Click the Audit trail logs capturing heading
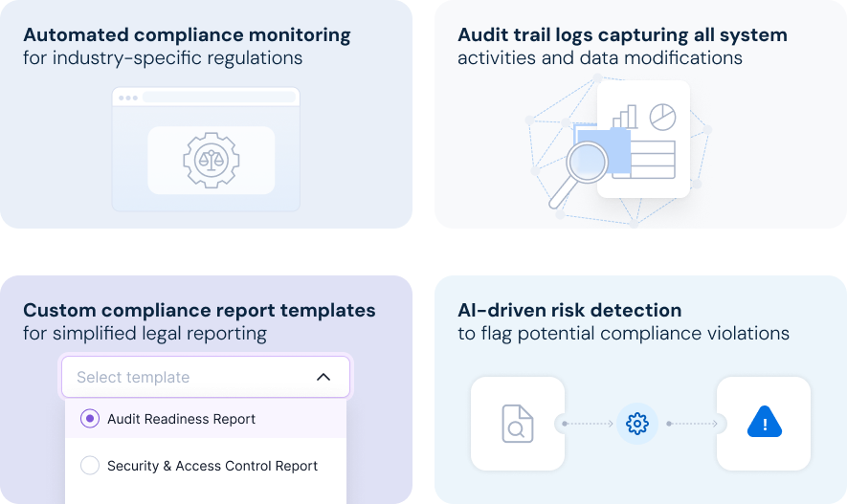This screenshot has width=847, height=504. 622,35
